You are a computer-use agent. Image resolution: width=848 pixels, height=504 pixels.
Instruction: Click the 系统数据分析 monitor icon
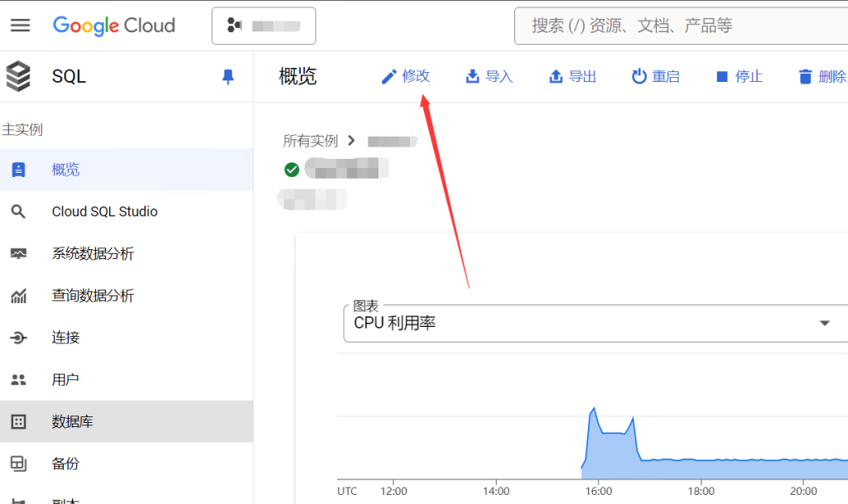(18, 253)
